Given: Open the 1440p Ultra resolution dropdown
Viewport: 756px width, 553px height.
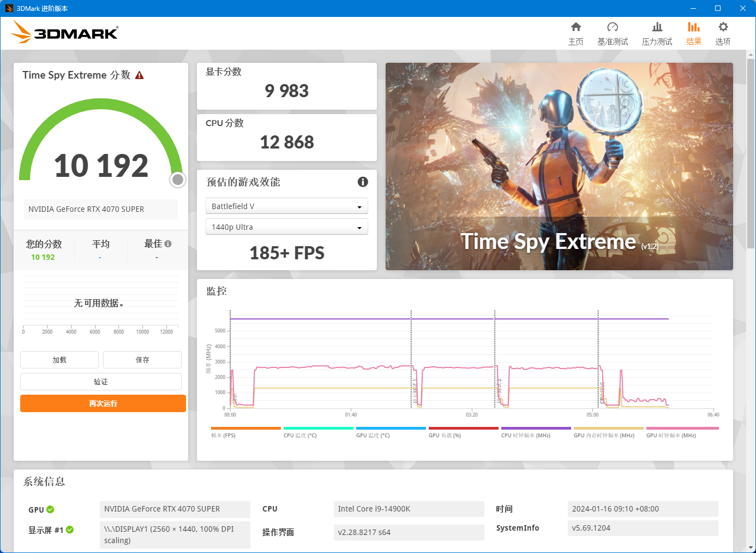Looking at the screenshot, I should 287,227.
